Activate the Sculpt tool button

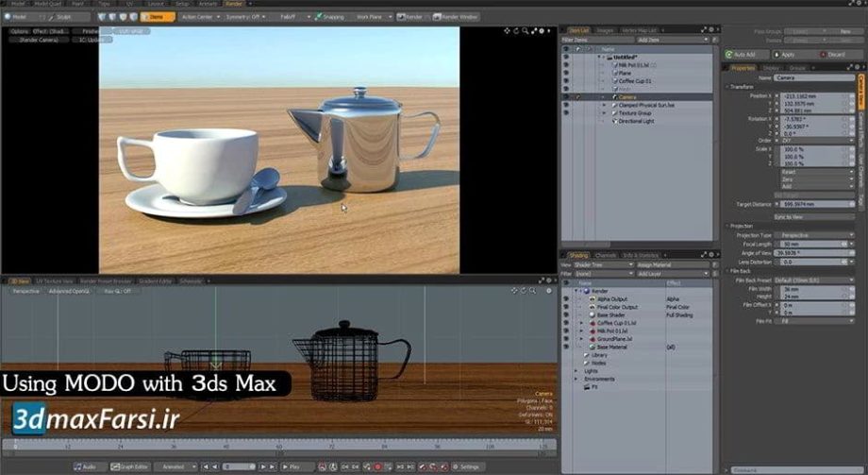click(x=68, y=17)
